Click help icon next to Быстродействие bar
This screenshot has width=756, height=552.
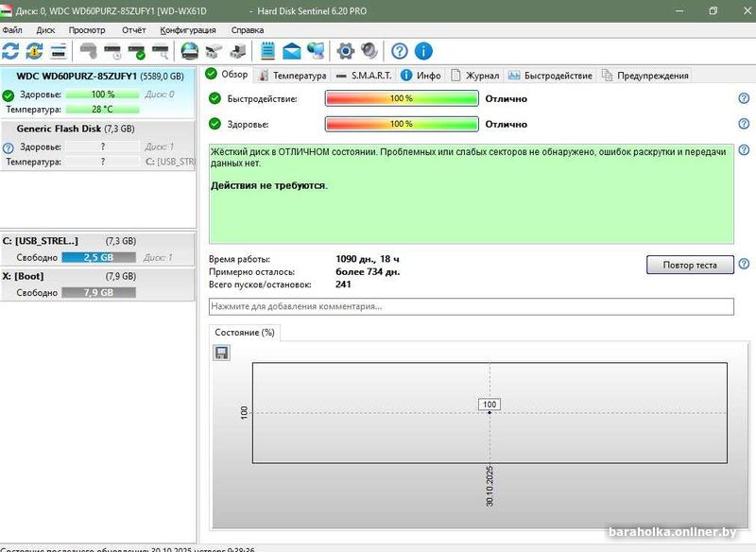[x=744, y=98]
